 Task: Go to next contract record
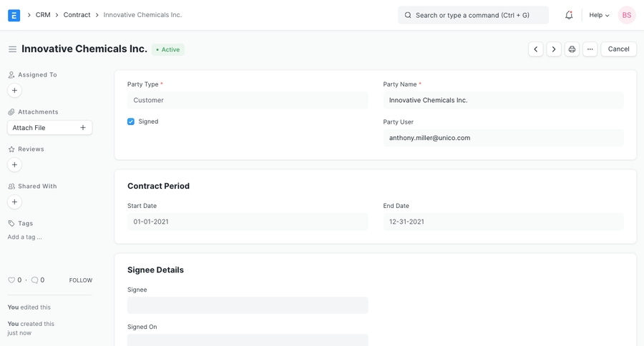(x=554, y=49)
